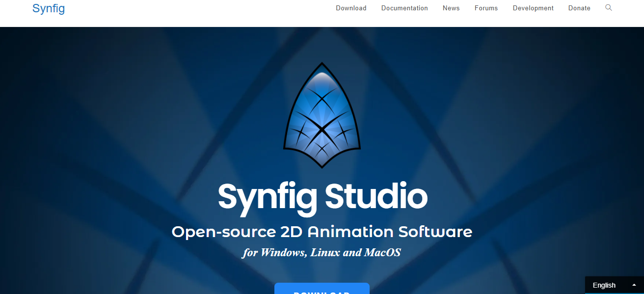This screenshot has height=294, width=644.
Task: Open the Documentation menu item
Action: (x=404, y=8)
